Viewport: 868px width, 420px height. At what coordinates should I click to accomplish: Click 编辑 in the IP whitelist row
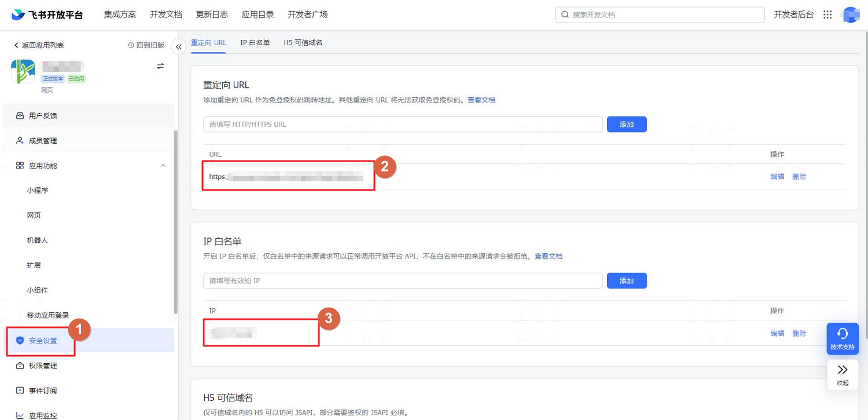click(x=777, y=334)
